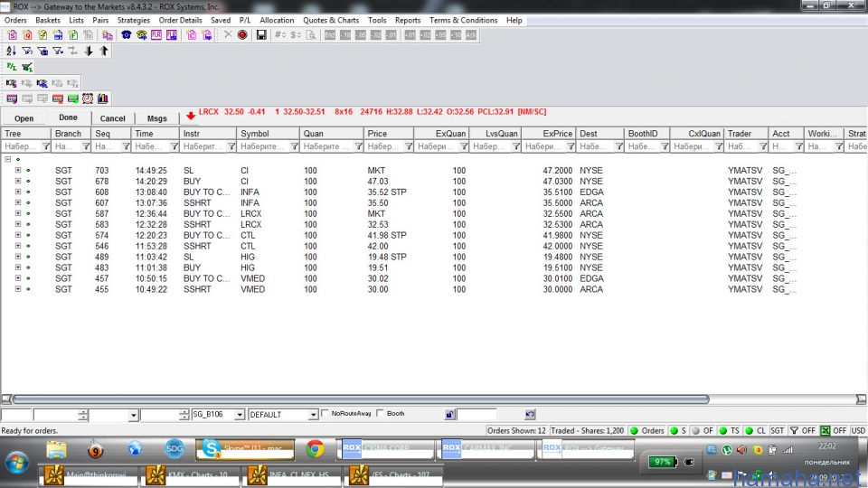This screenshot has height=488, width=868.
Task: Click the Bid price toolbar button
Action: point(330,35)
